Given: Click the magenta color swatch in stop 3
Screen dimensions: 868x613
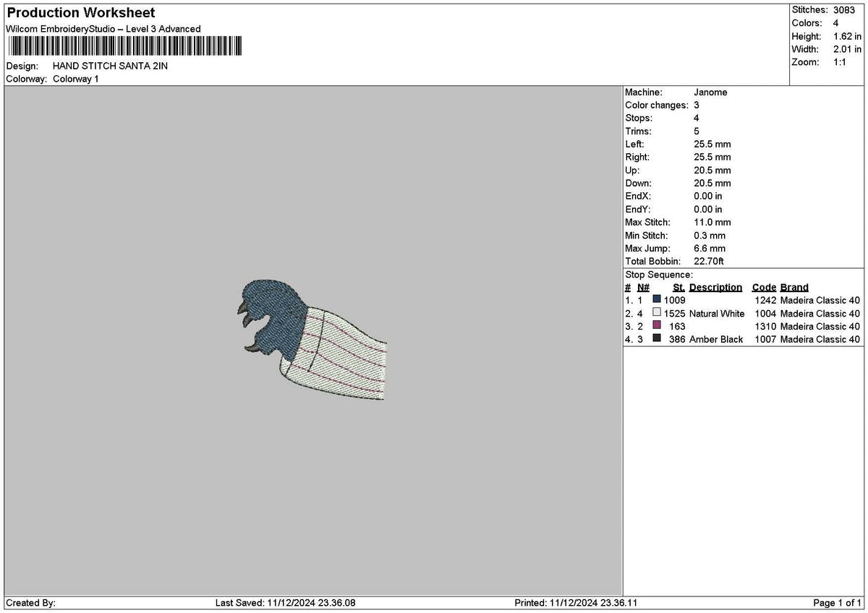Looking at the screenshot, I should click(x=657, y=325).
